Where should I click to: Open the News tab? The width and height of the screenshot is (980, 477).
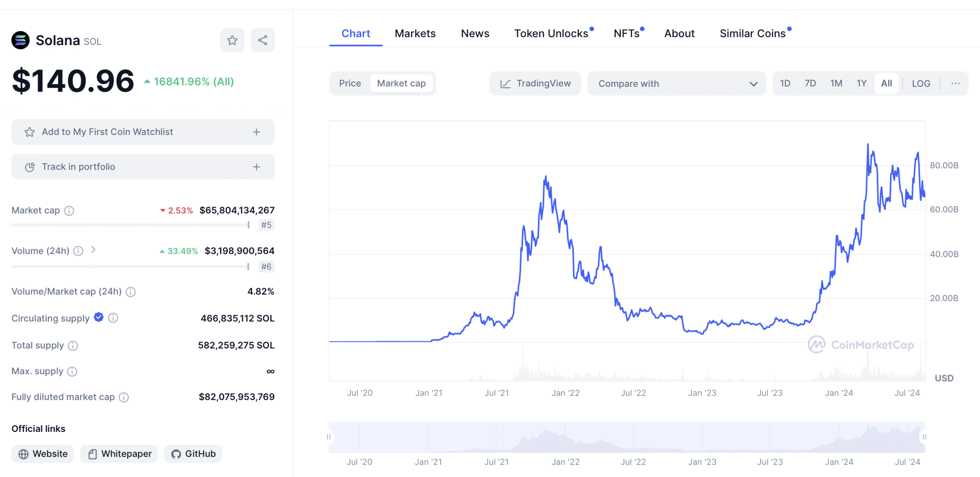[x=475, y=34]
